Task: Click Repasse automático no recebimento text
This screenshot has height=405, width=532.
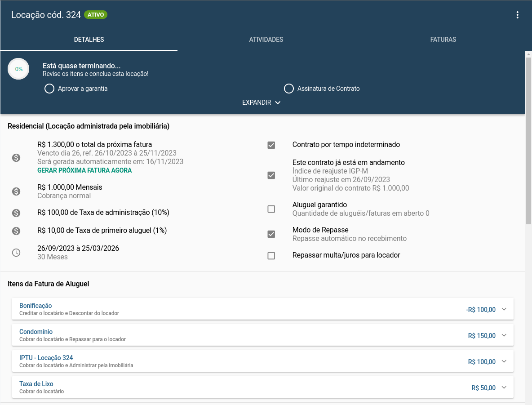Action: pyautogui.click(x=350, y=239)
